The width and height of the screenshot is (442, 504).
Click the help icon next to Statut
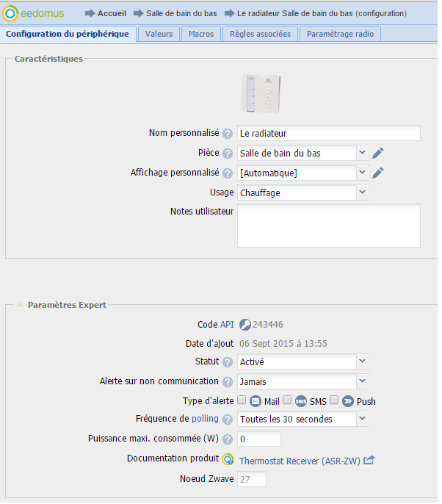coord(228,362)
